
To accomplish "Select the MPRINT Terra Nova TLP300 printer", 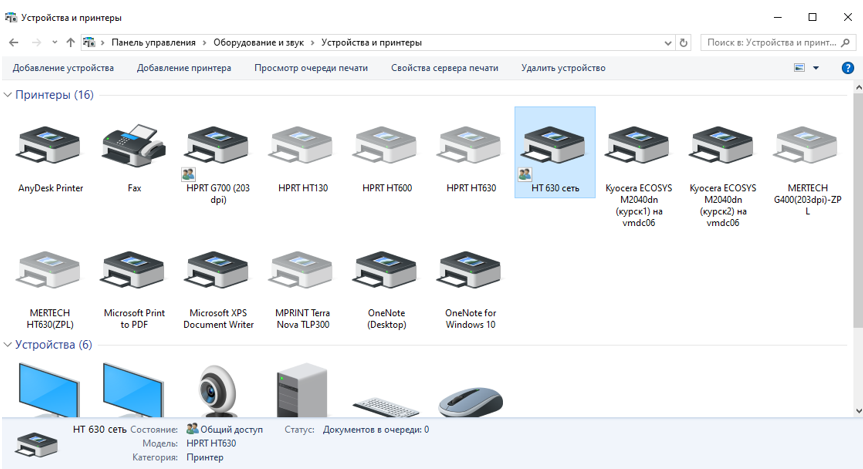I will click(x=302, y=273).
